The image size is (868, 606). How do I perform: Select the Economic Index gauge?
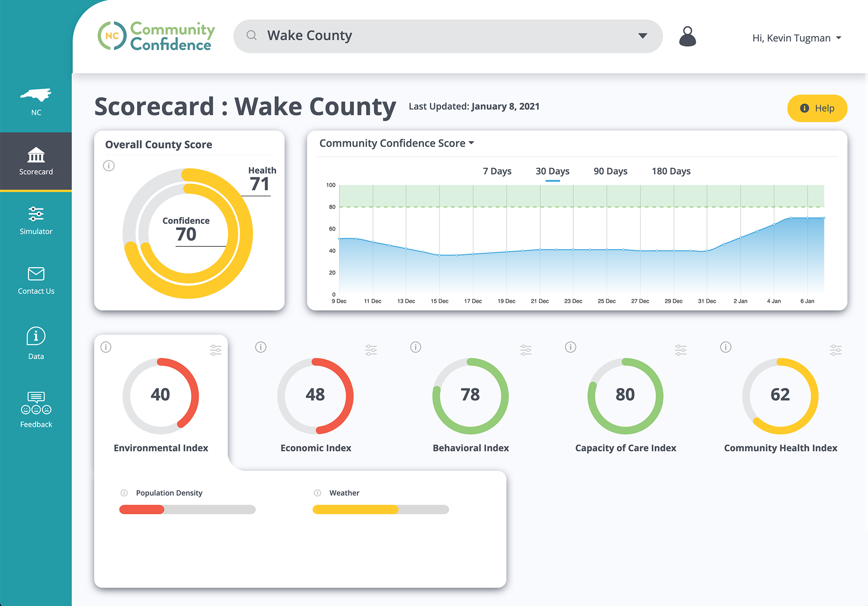(x=315, y=396)
